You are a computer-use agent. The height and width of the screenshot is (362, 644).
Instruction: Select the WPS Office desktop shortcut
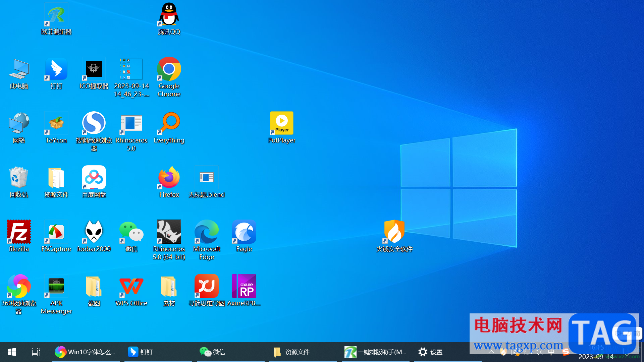[131, 287]
